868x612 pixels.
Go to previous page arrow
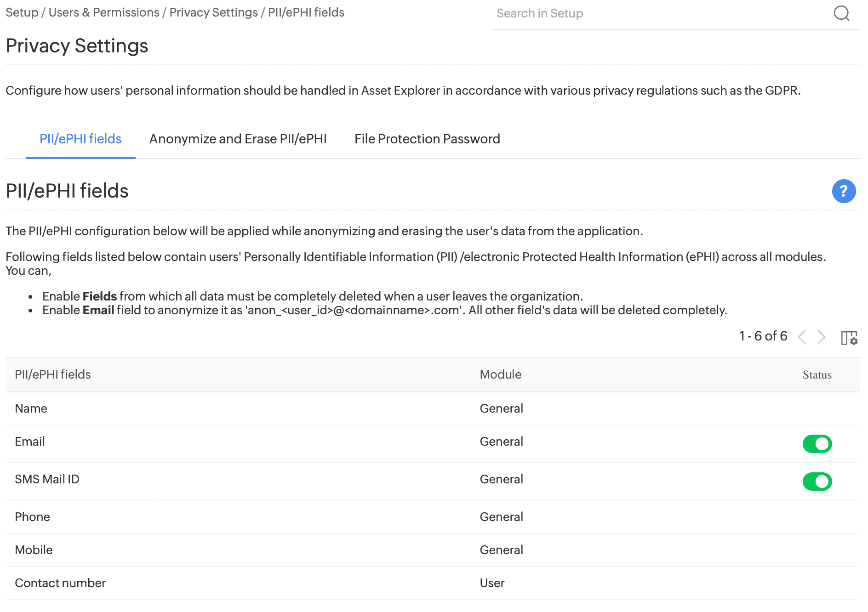pyautogui.click(x=802, y=337)
